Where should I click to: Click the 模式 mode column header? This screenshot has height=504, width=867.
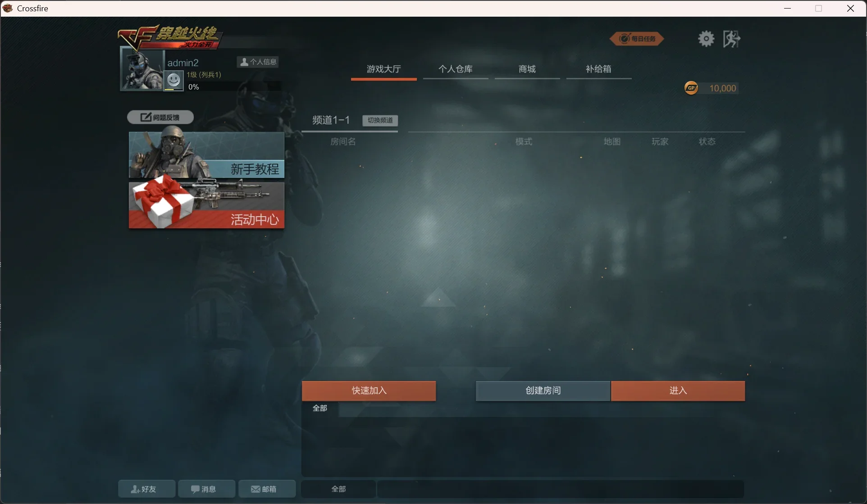[x=524, y=141]
